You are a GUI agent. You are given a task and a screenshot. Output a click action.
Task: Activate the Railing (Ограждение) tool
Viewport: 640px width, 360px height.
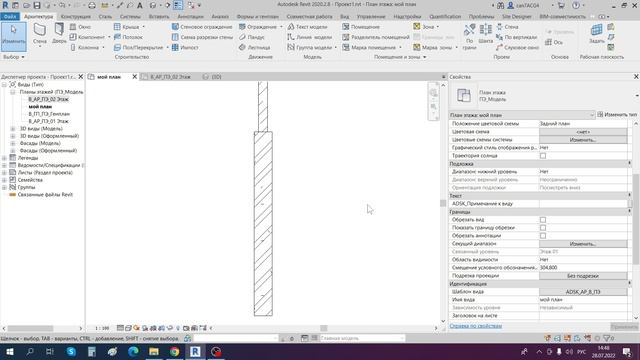(258, 27)
